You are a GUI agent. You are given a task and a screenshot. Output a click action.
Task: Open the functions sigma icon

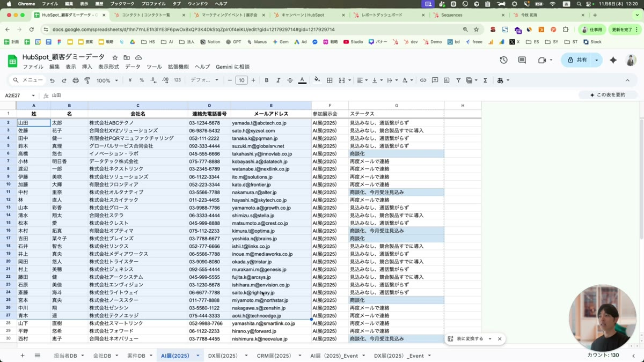point(485,80)
